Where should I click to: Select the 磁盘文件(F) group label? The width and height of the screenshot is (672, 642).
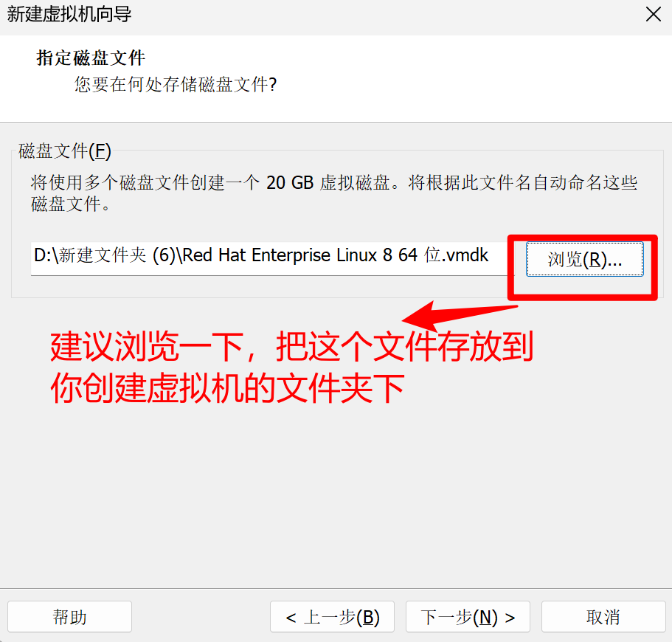click(x=65, y=151)
